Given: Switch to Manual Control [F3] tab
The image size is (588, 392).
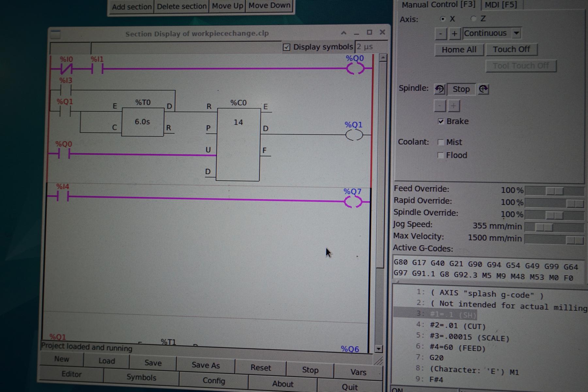Looking at the screenshot, I should coord(438,5).
